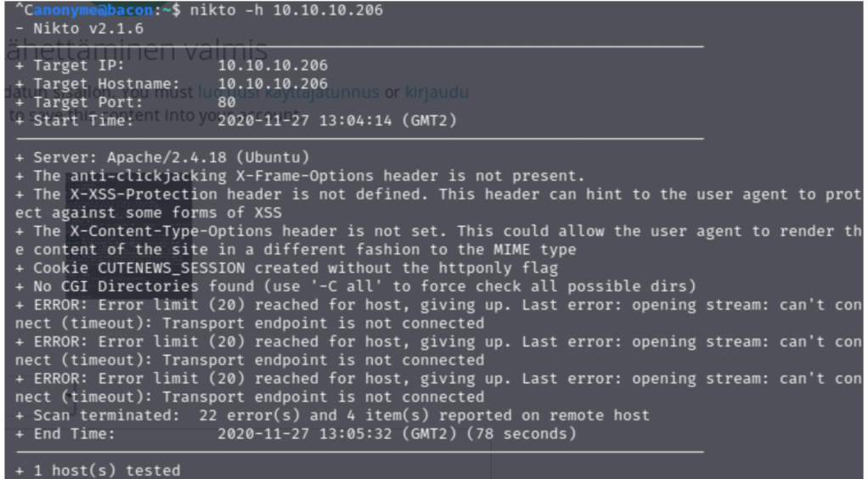This screenshot has width=868, height=479.
Task: Click the "valmis" heading behind the terminal
Action: (x=224, y=49)
